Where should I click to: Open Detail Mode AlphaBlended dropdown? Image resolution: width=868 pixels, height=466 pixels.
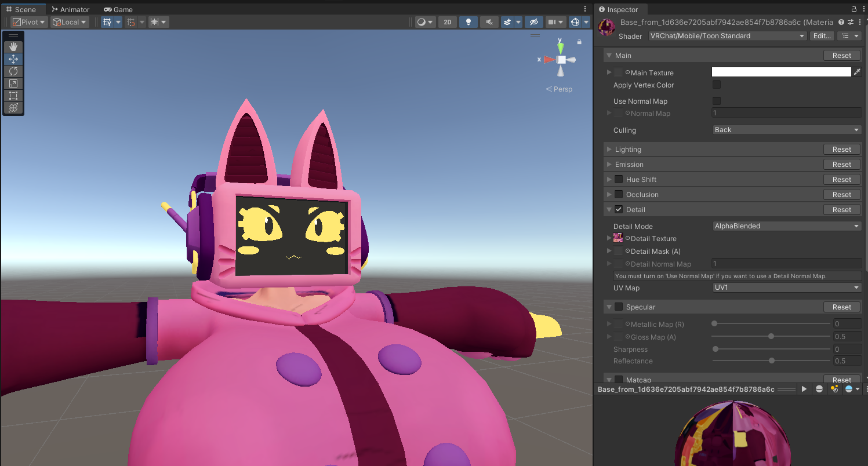coord(787,226)
